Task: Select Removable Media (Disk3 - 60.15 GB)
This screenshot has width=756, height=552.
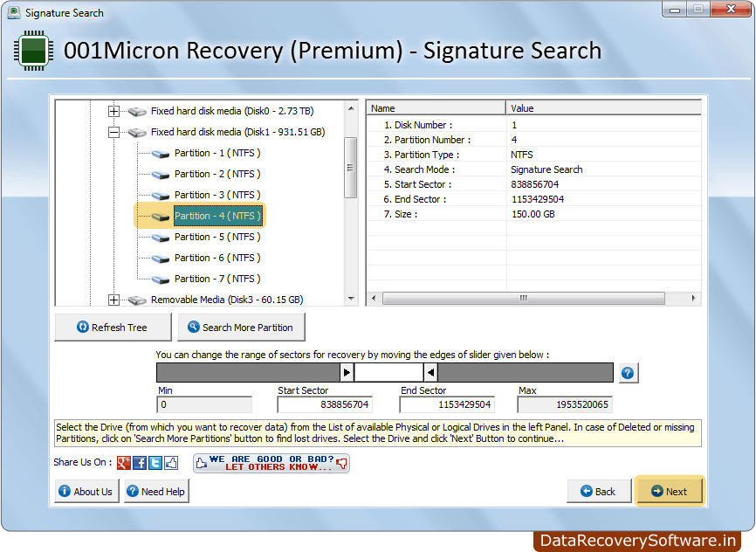Action: (227, 300)
